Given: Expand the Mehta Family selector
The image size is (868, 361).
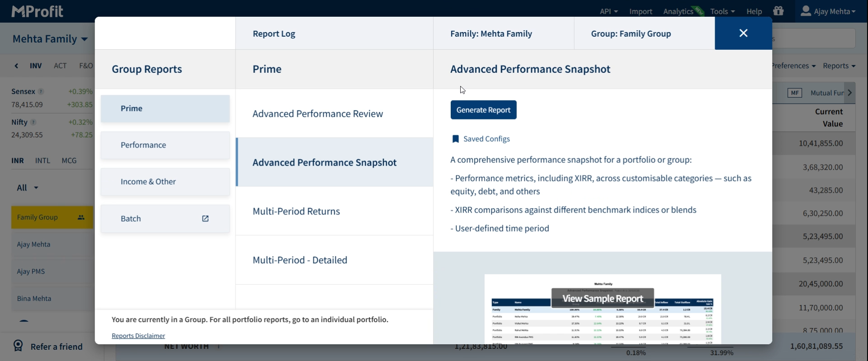Looking at the screenshot, I should click(50, 39).
